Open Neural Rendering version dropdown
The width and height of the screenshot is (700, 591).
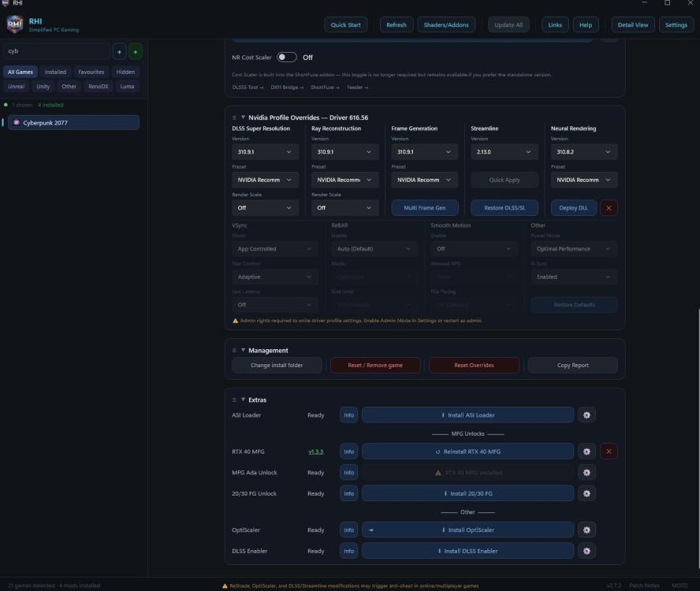click(584, 152)
